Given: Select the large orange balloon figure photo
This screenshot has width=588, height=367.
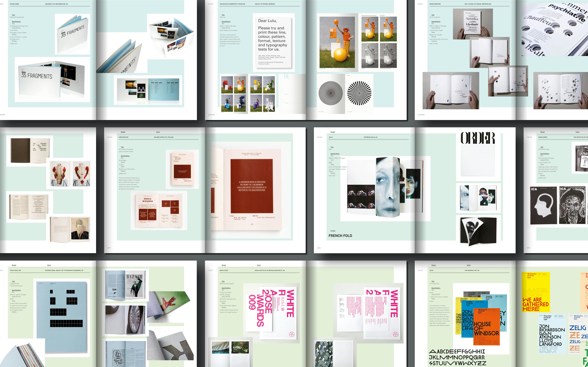Looking at the screenshot, I should point(337,43).
